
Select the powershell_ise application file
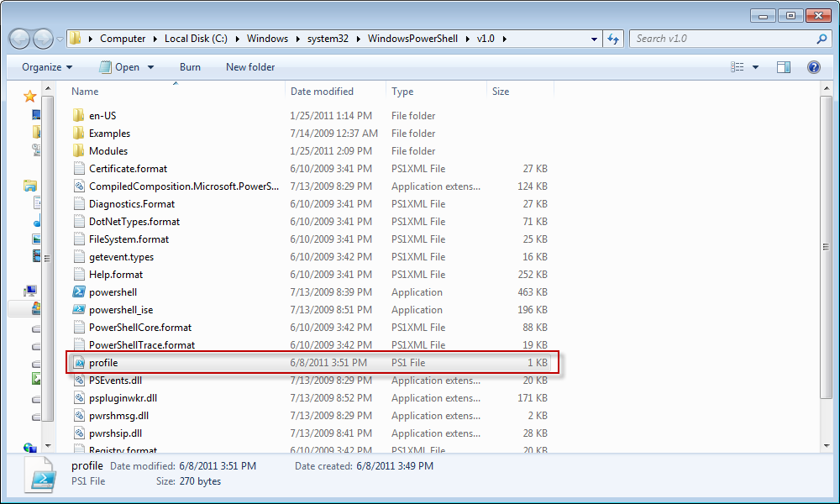[118, 309]
